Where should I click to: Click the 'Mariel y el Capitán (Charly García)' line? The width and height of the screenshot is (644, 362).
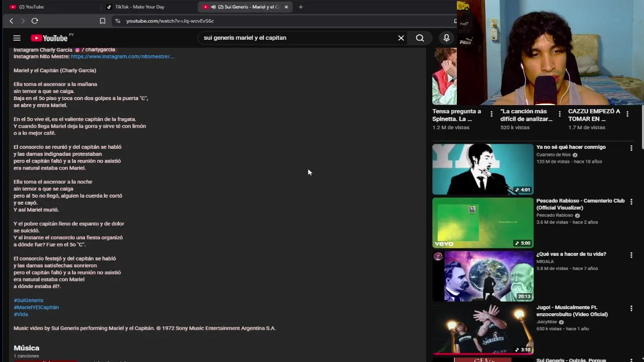click(x=55, y=70)
